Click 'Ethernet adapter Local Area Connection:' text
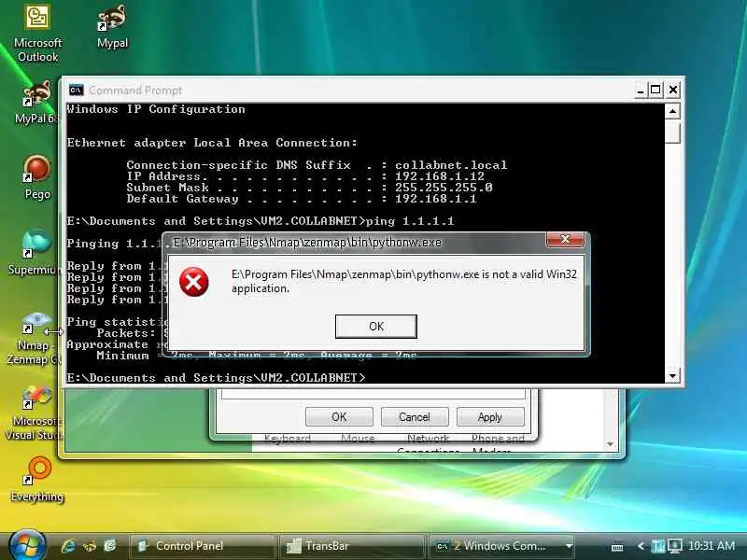The image size is (747, 560). coord(212,143)
